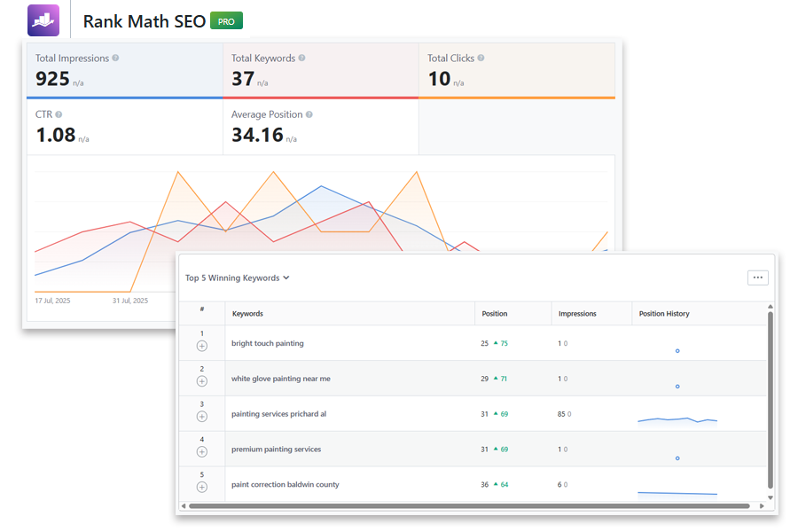798x532 pixels.
Task: Click the vertical scrollbar of keywords table
Action: (x=770, y=399)
